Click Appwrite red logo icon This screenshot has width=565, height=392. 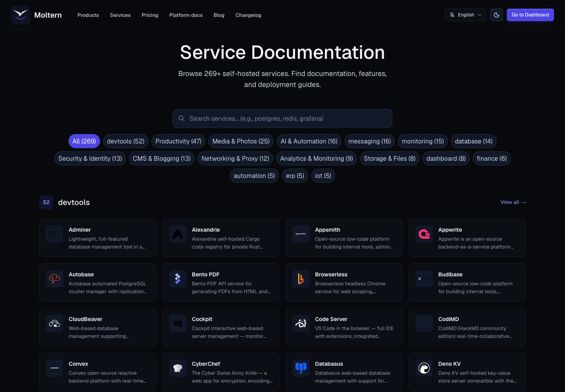tap(424, 234)
